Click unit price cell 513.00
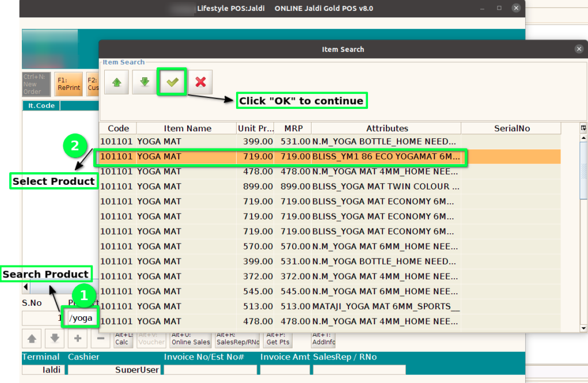Image resolution: width=588 pixels, height=383 pixels. click(x=255, y=306)
